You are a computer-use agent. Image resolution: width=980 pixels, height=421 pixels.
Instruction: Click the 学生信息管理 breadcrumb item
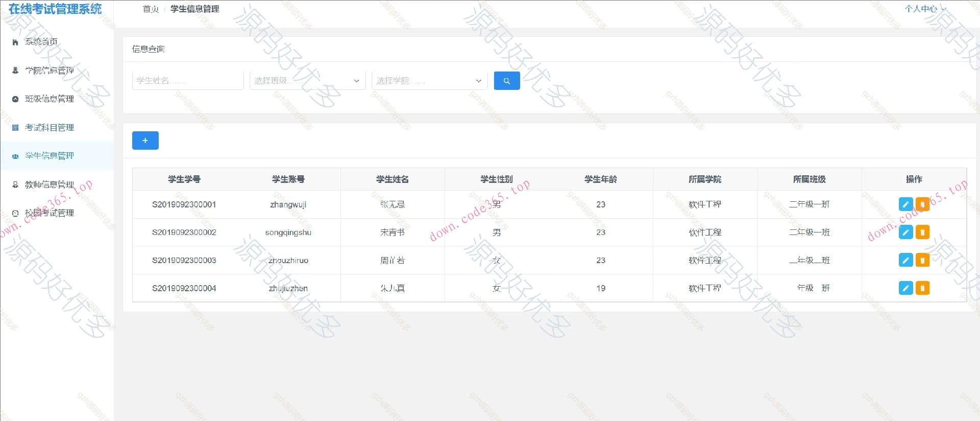coord(195,9)
